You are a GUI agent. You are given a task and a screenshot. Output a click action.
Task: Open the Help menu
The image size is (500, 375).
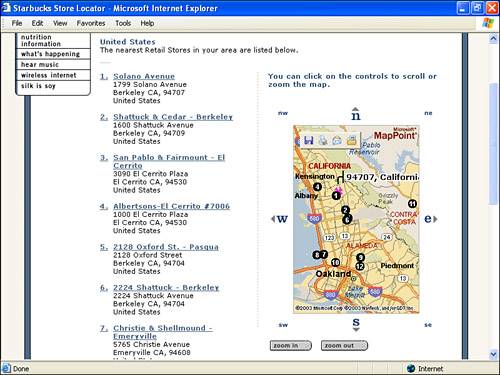coord(147,23)
